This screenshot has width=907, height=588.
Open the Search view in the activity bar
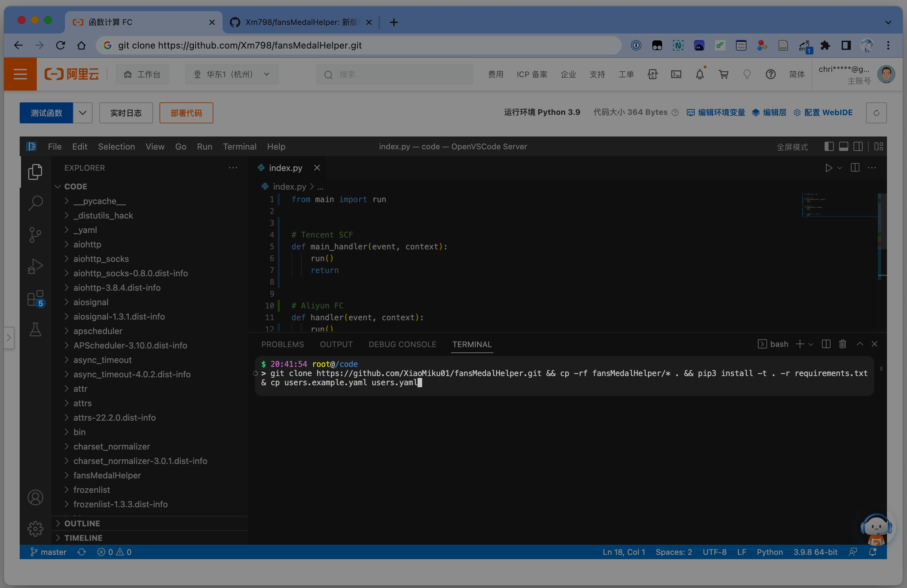click(x=35, y=203)
